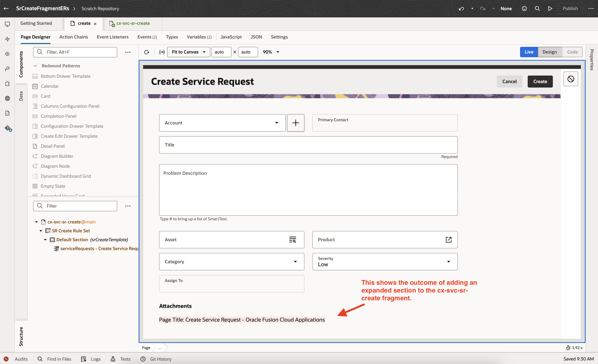Switch canvas to Code mode

572,52
